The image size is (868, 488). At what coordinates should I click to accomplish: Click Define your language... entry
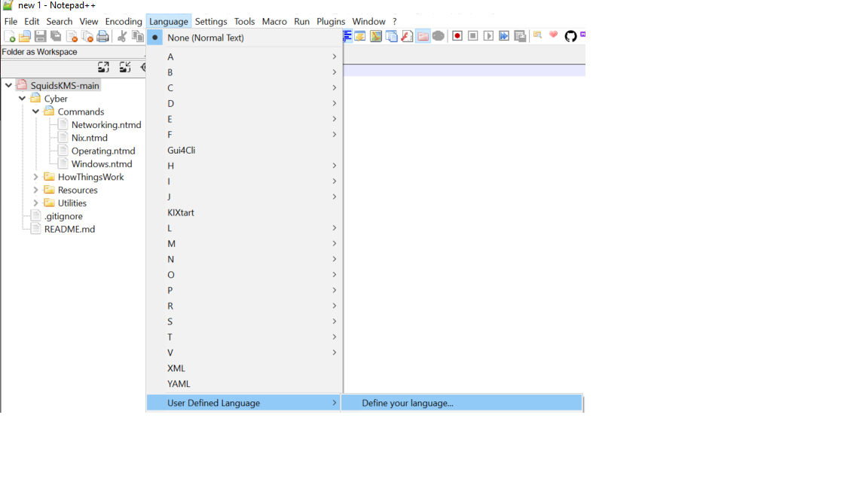(408, 403)
